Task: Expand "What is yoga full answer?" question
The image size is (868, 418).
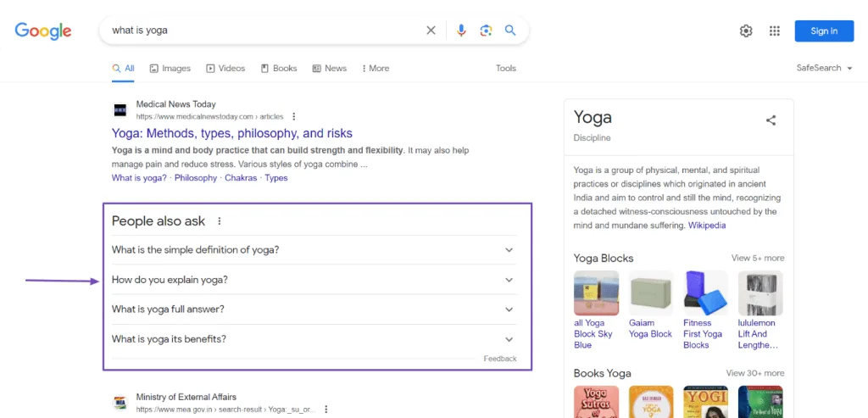Action: (314, 309)
